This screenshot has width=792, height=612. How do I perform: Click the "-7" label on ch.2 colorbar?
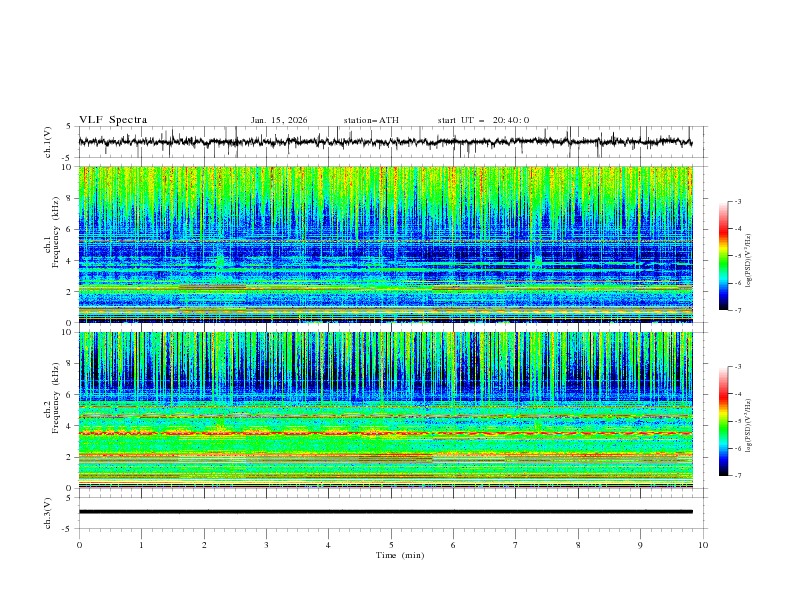click(x=737, y=475)
